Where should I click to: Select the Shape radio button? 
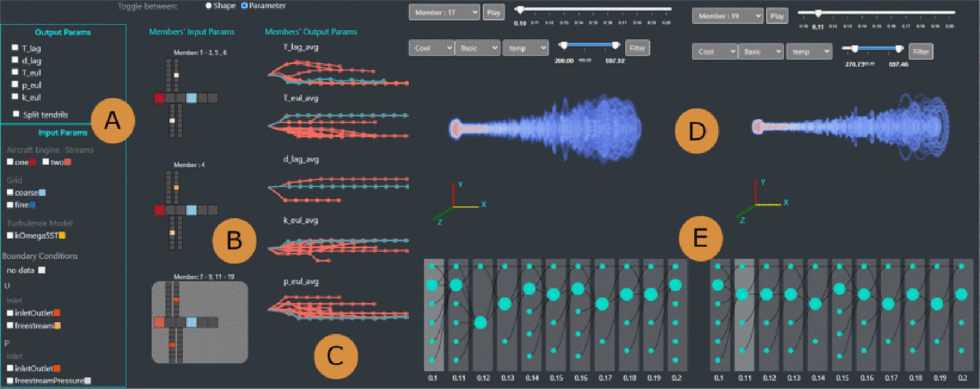tap(208, 6)
